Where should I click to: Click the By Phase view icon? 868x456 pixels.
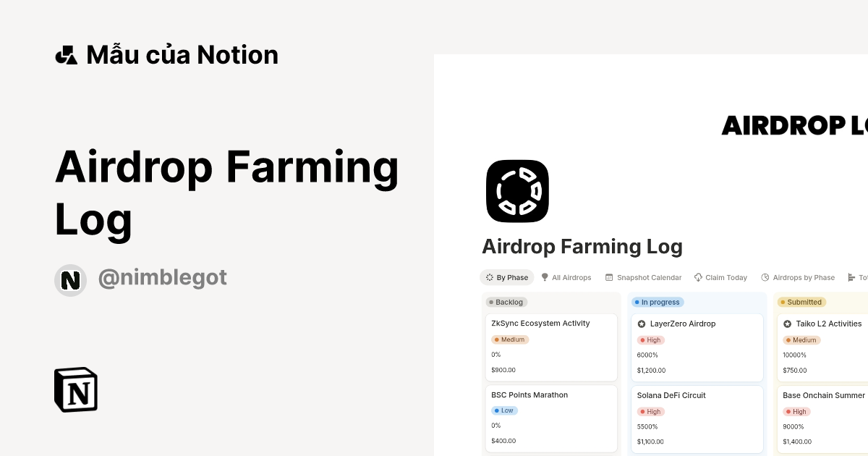[x=490, y=277]
